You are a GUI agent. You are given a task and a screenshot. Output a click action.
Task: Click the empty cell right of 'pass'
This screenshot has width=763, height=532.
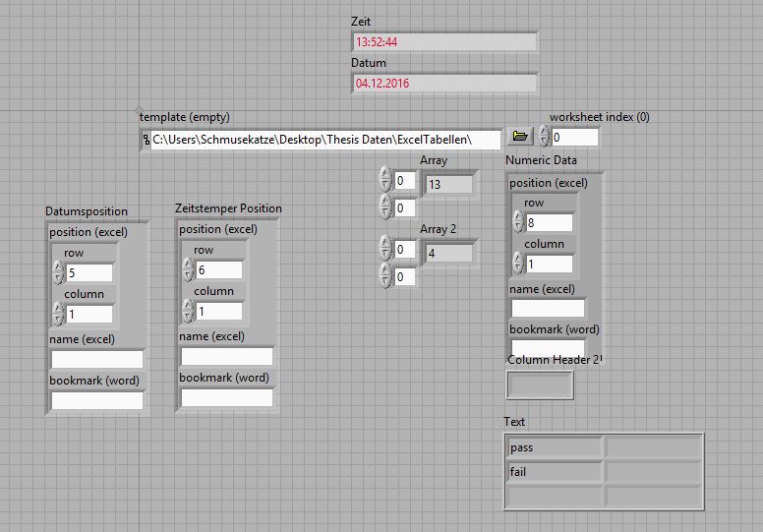click(x=653, y=447)
